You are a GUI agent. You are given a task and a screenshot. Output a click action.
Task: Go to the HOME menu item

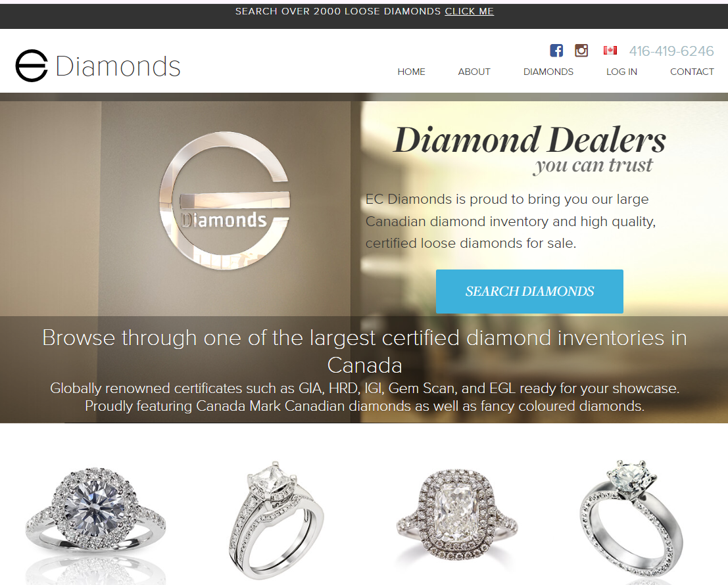coord(412,72)
